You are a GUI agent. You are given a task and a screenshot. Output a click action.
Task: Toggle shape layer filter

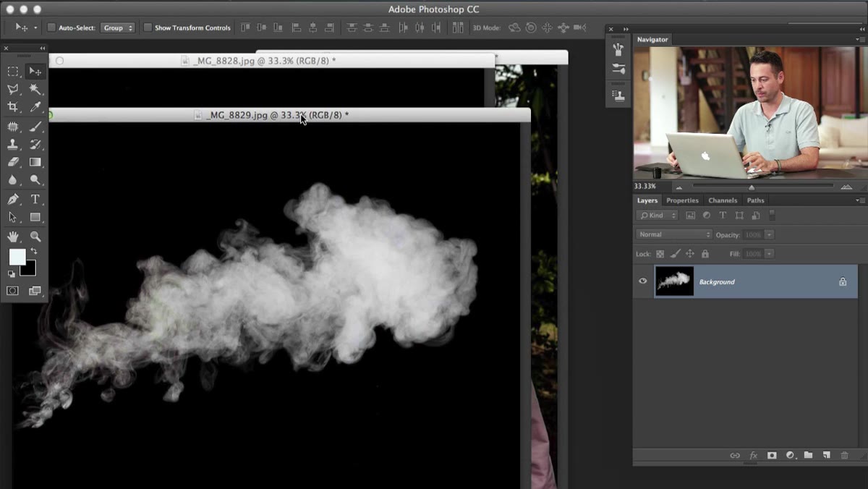(x=739, y=216)
